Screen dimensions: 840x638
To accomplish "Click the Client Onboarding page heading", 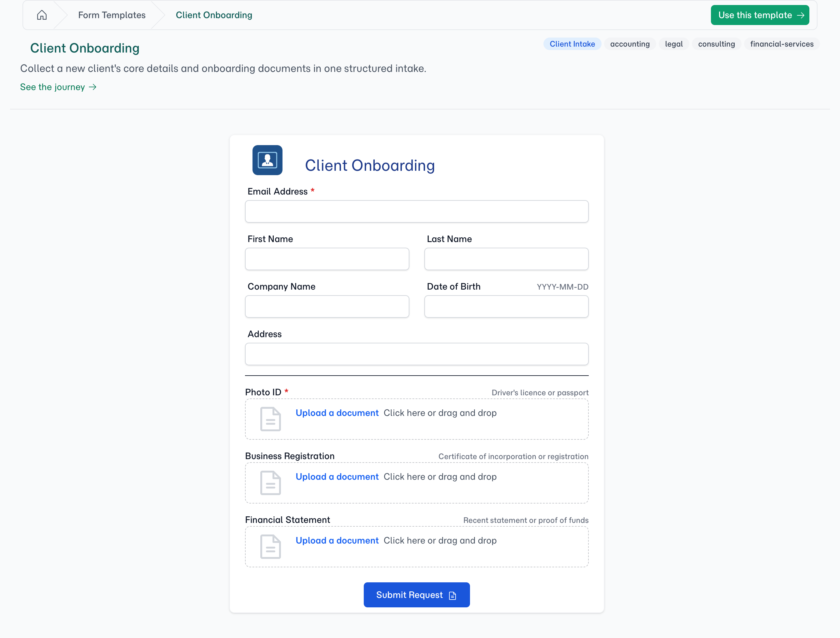I will click(x=85, y=48).
